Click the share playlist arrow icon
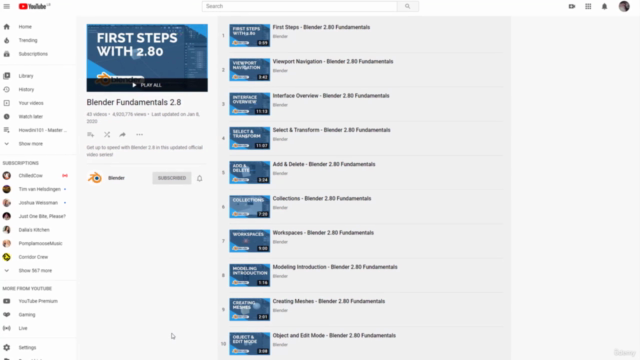Image resolution: width=640 pixels, height=360 pixels. click(x=122, y=135)
